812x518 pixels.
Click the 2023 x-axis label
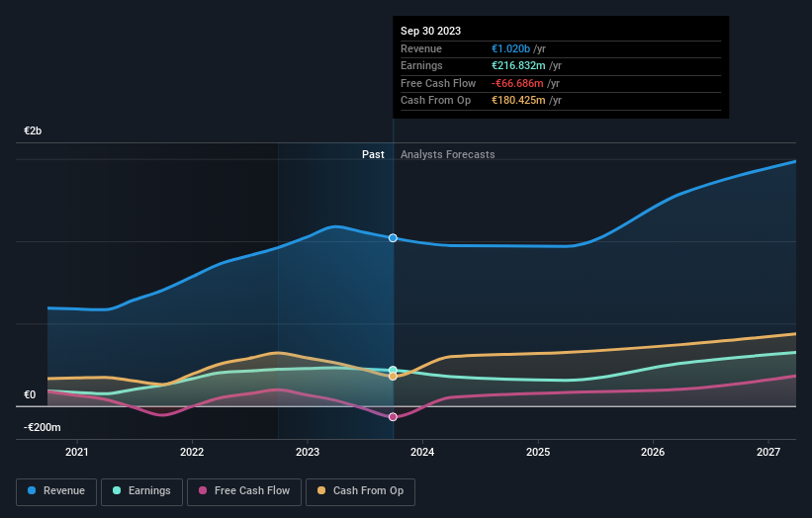308,452
